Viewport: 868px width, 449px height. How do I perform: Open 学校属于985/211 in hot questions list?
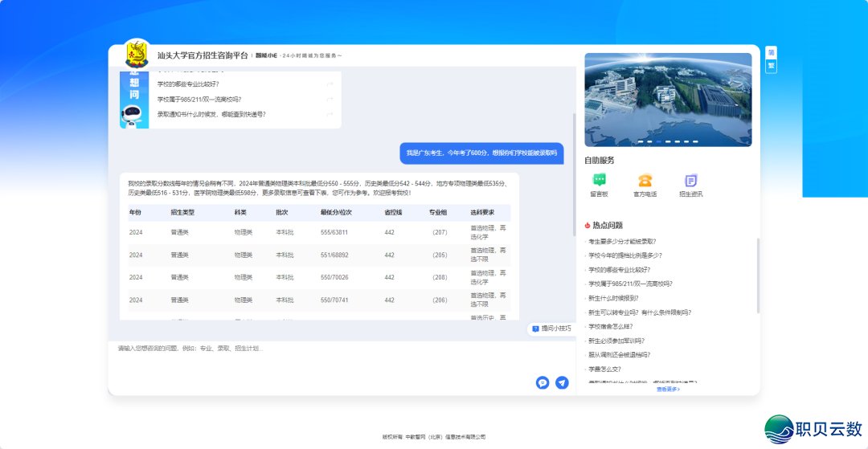(x=630, y=284)
